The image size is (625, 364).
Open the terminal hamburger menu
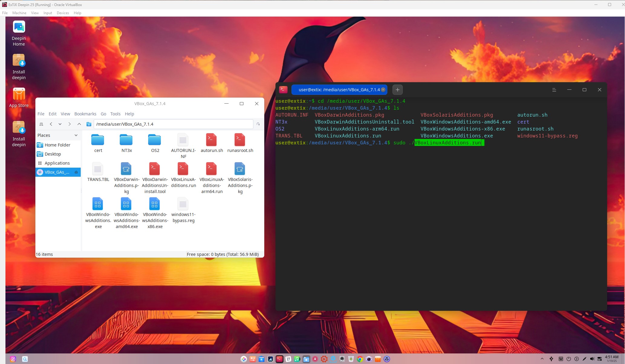[x=554, y=90]
